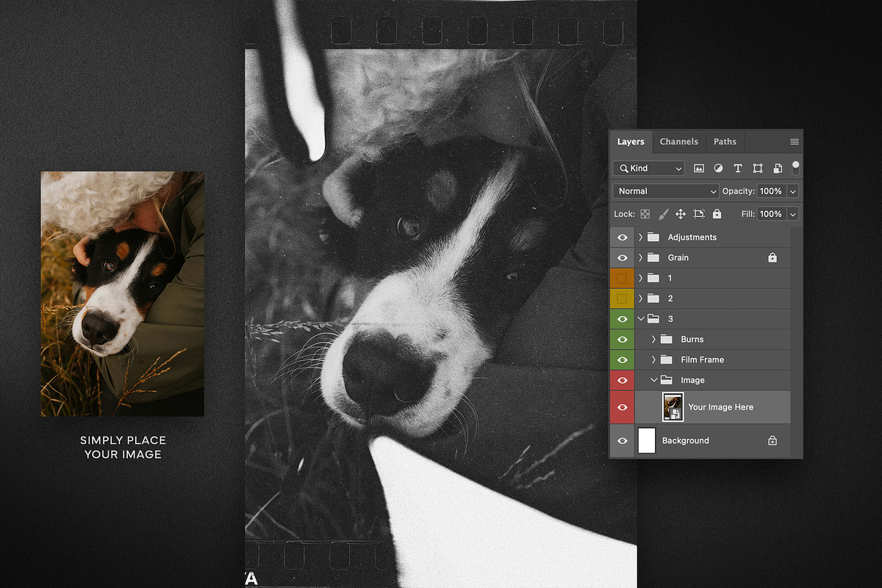Click the Image group folder icon
The image size is (882, 588).
[667, 380]
